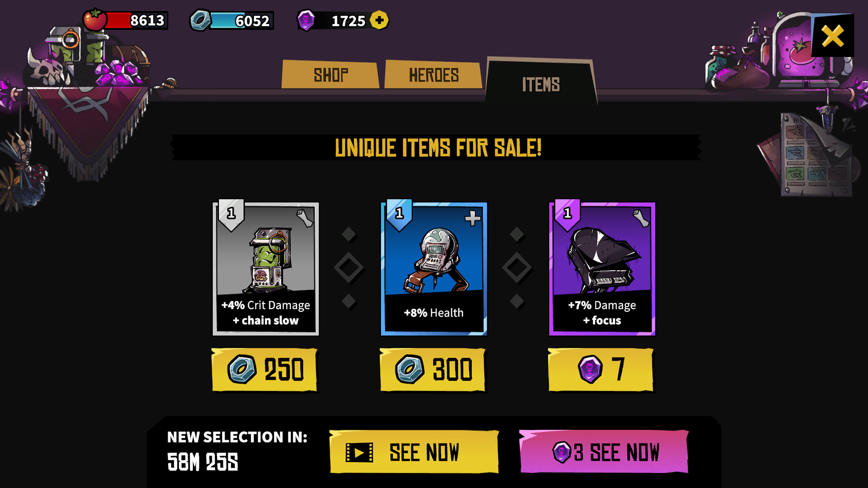The height and width of the screenshot is (488, 868).
Task: Select the +7% Damage focus piano card
Action: click(602, 268)
